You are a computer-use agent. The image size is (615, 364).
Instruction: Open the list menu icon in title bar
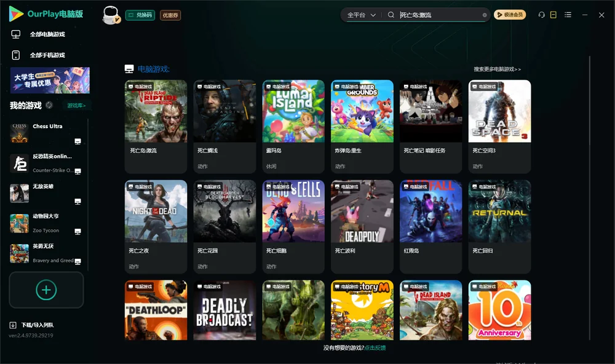point(568,15)
